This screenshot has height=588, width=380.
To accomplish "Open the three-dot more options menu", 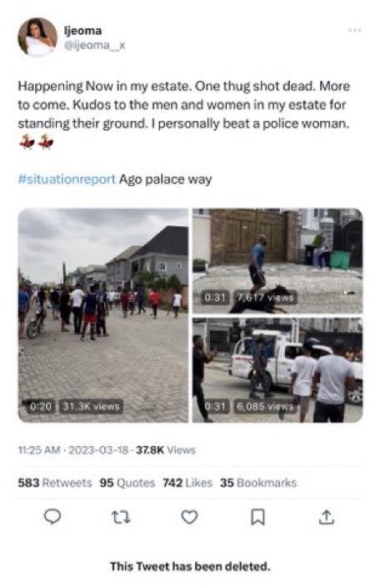I will [x=354, y=30].
